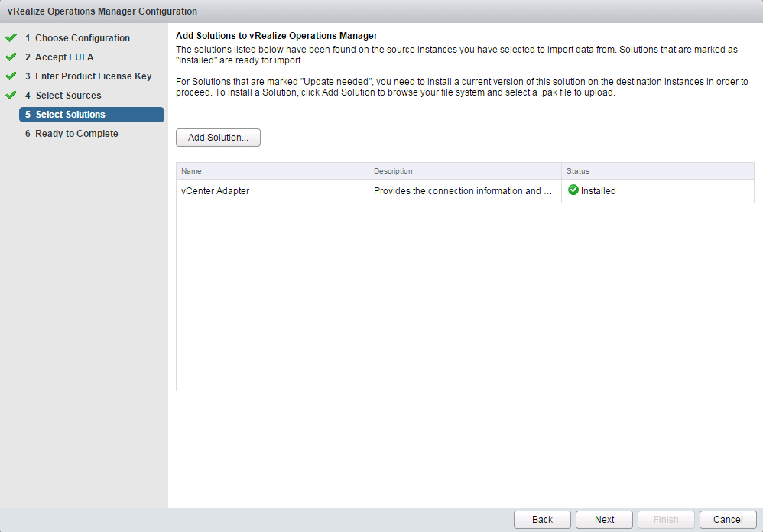Click the 'vRealize Operations Manager Configuration' title

click(102, 11)
